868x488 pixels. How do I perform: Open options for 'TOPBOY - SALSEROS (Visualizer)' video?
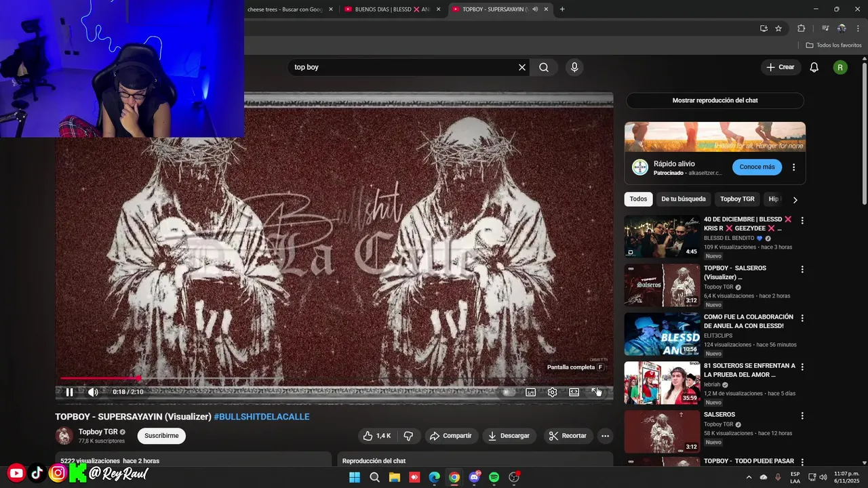click(x=802, y=269)
